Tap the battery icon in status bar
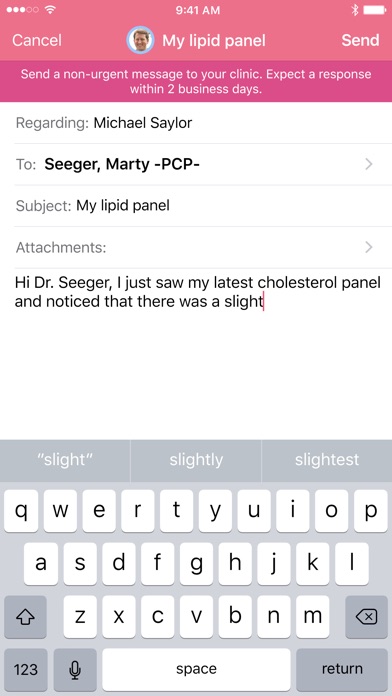The height and width of the screenshot is (696, 392). (375, 10)
